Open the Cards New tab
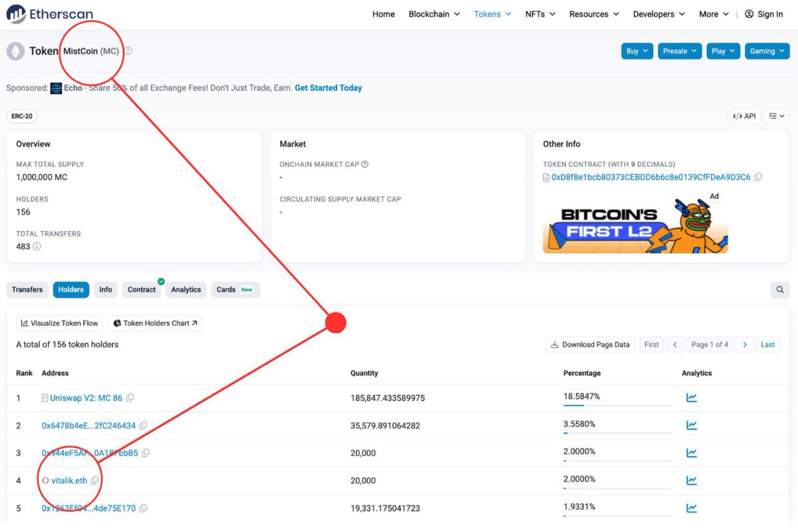 coord(235,290)
